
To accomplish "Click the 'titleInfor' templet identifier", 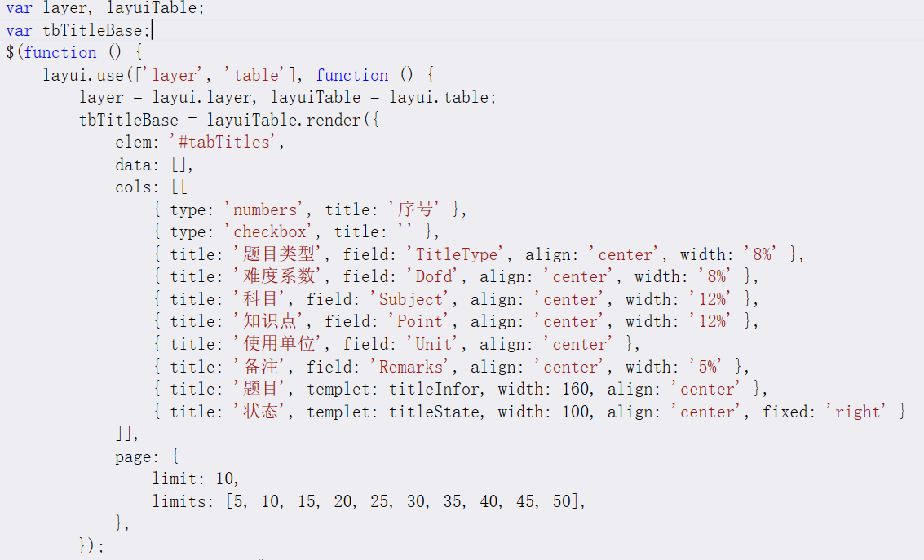I will (x=434, y=390).
